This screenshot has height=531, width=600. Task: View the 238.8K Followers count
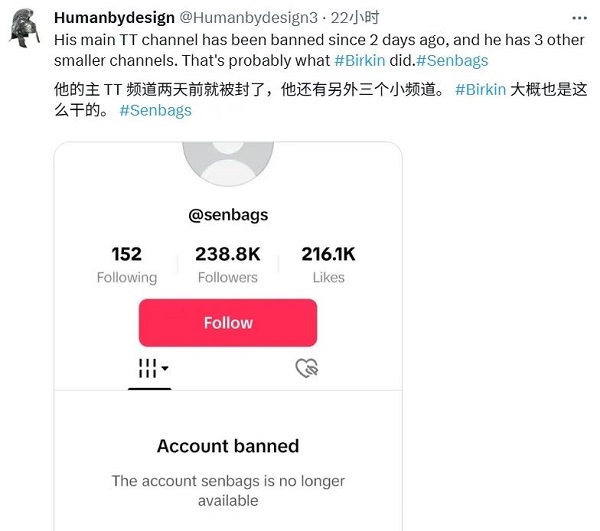(228, 264)
